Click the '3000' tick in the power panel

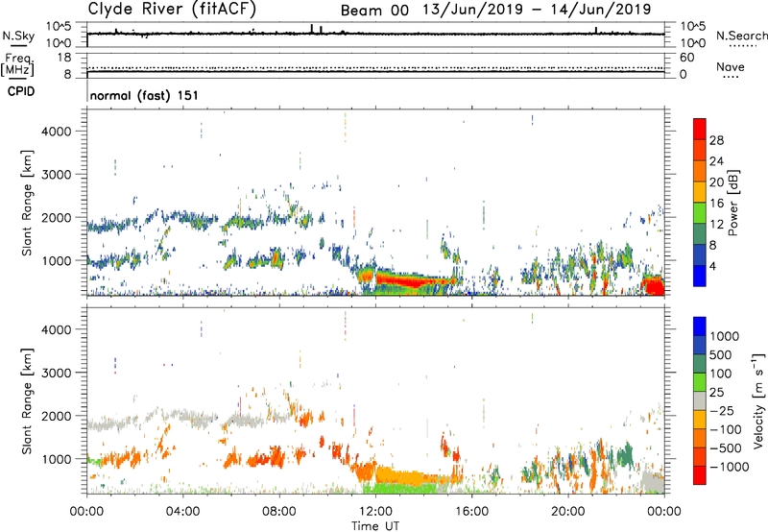[57, 175]
